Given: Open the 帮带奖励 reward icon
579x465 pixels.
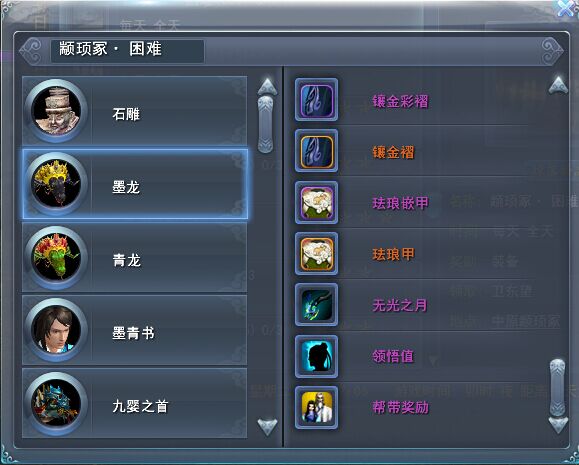Looking at the screenshot, I should 316,407.
